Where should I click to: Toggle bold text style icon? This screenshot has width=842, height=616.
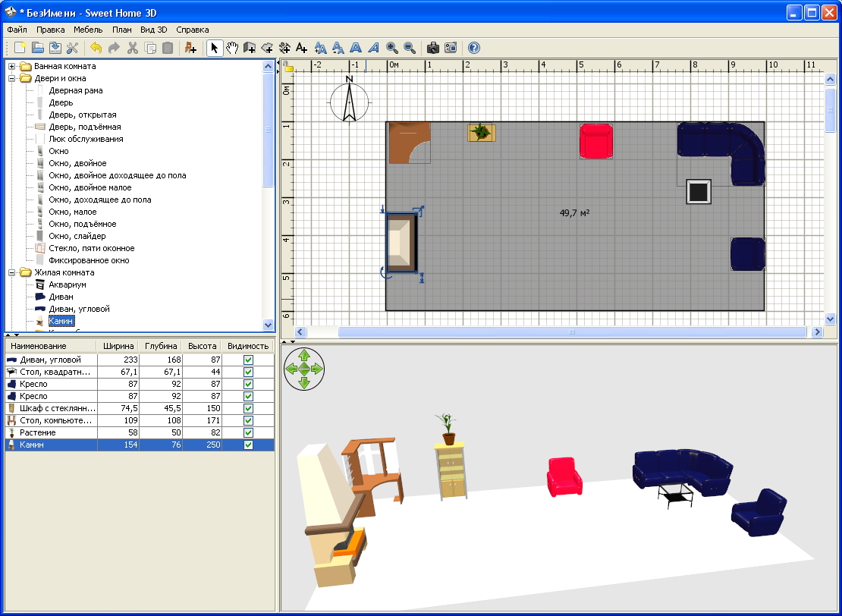(356, 48)
